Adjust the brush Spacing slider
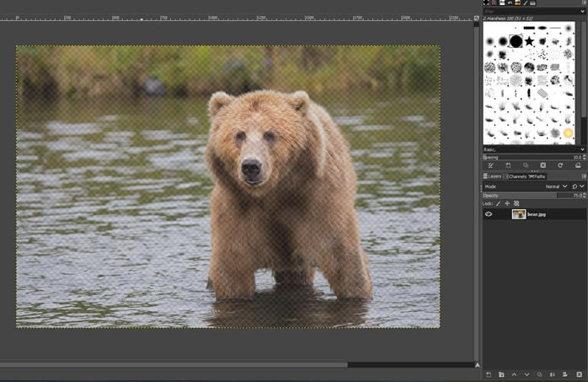588x382 pixels. pos(532,158)
